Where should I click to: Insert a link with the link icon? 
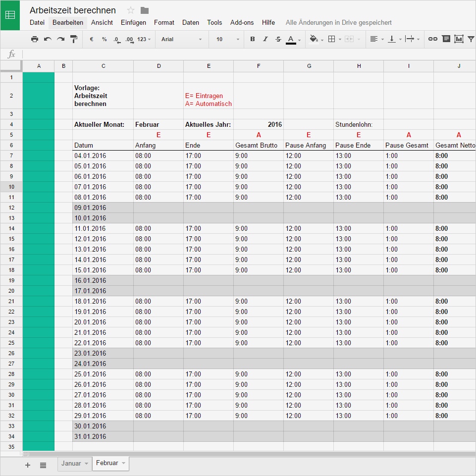click(x=432, y=39)
